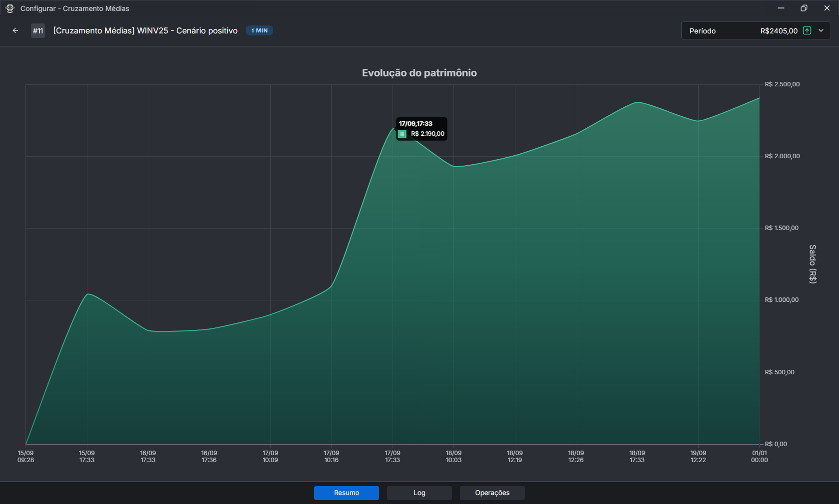The height and width of the screenshot is (504, 839).
Task: Click the green swatch in chart tooltip
Action: tap(402, 134)
